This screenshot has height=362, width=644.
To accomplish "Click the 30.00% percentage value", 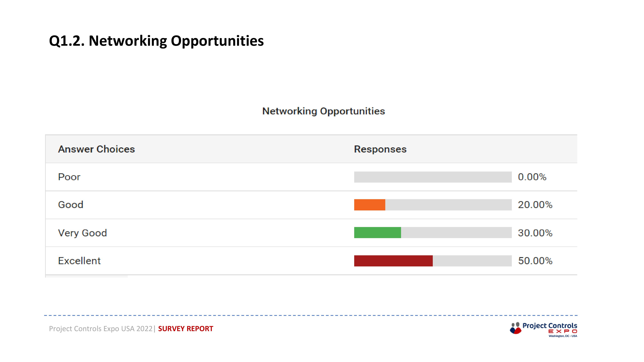I will (535, 233).
